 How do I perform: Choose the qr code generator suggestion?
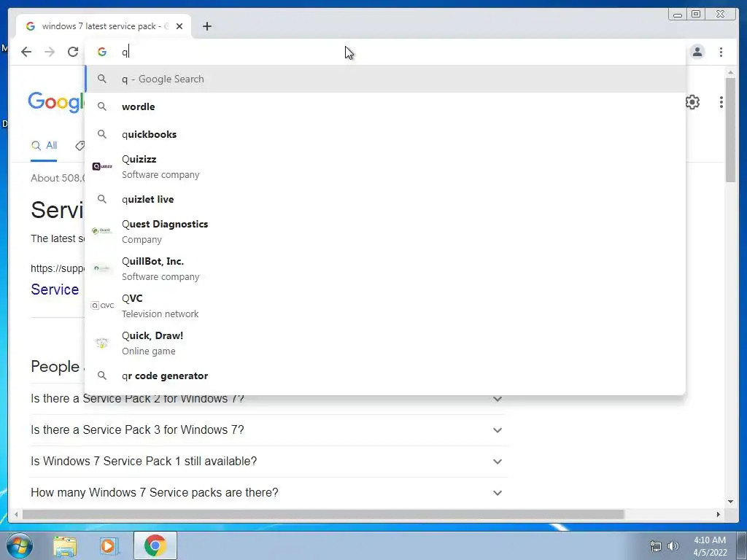tap(385, 376)
